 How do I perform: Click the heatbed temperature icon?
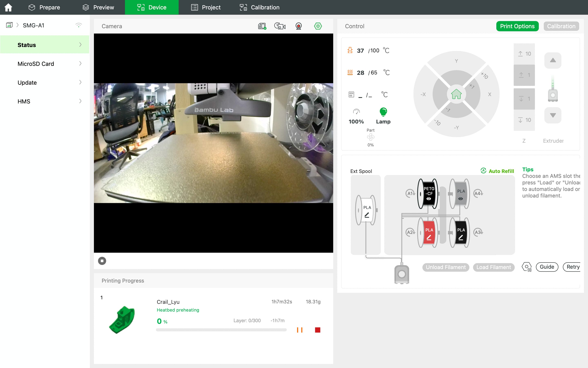pyautogui.click(x=350, y=72)
